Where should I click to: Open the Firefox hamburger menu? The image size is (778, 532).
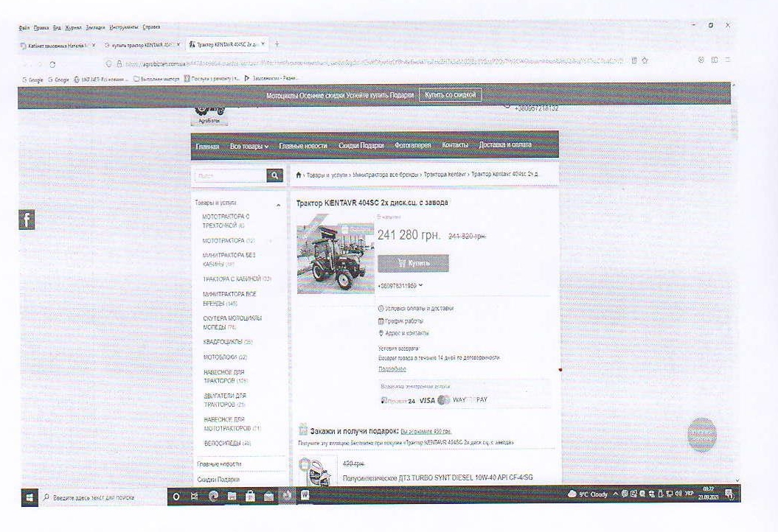click(727, 60)
